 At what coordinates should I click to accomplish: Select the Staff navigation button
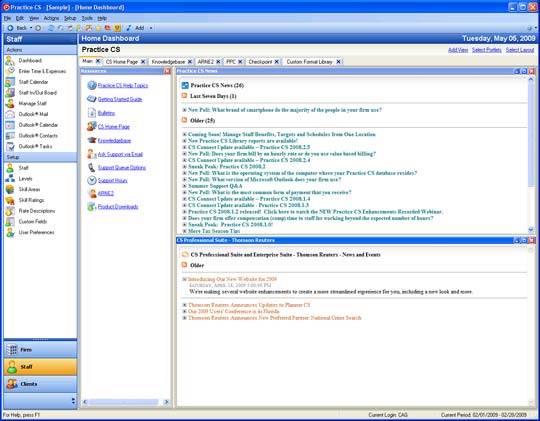coord(41,367)
